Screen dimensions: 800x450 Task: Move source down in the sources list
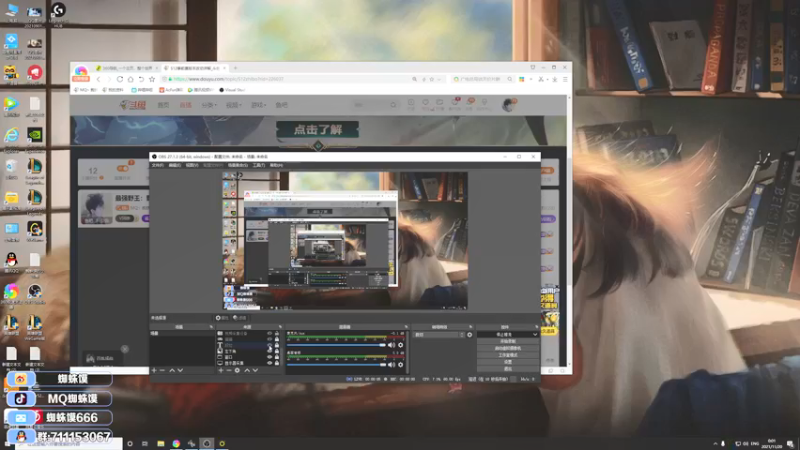(255, 370)
